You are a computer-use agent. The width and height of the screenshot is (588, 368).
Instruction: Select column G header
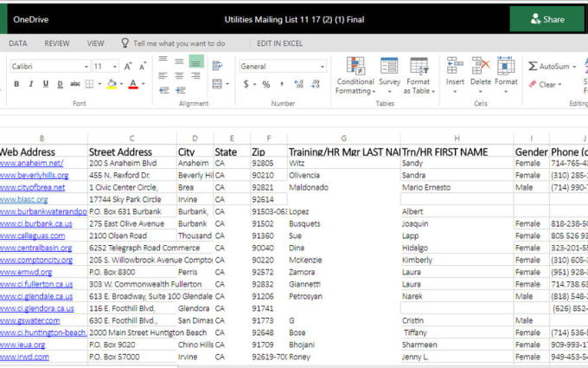click(x=344, y=139)
